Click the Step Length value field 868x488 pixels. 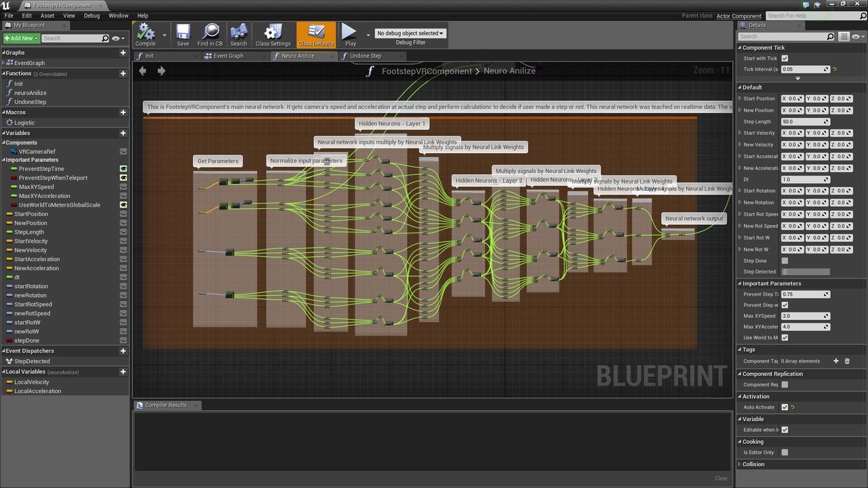tap(805, 122)
